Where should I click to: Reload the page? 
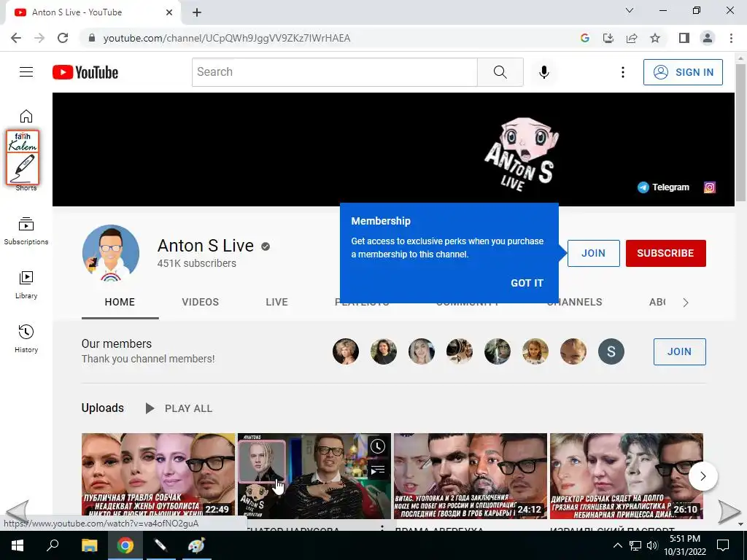click(63, 38)
